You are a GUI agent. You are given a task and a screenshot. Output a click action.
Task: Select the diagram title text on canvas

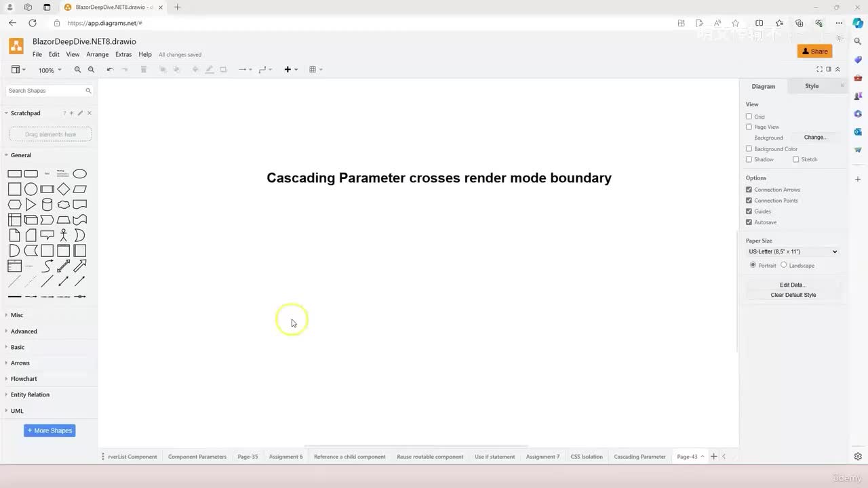tap(439, 178)
